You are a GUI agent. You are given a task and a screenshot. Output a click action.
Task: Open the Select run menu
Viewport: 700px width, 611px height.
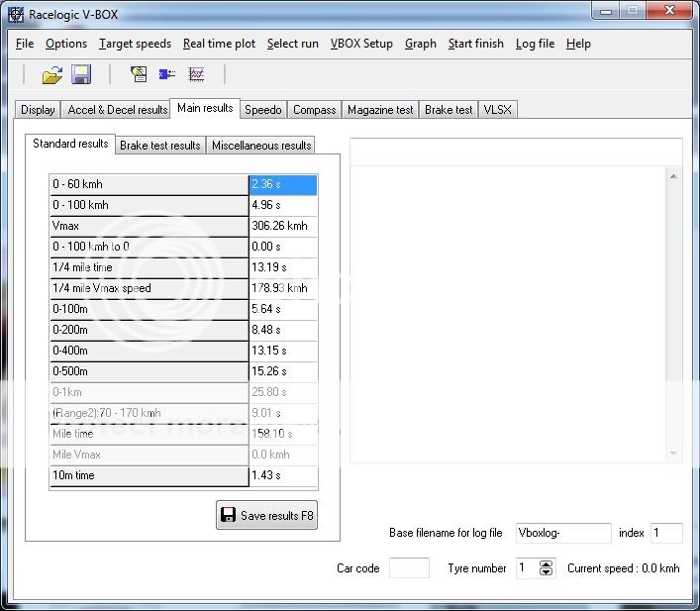click(293, 44)
